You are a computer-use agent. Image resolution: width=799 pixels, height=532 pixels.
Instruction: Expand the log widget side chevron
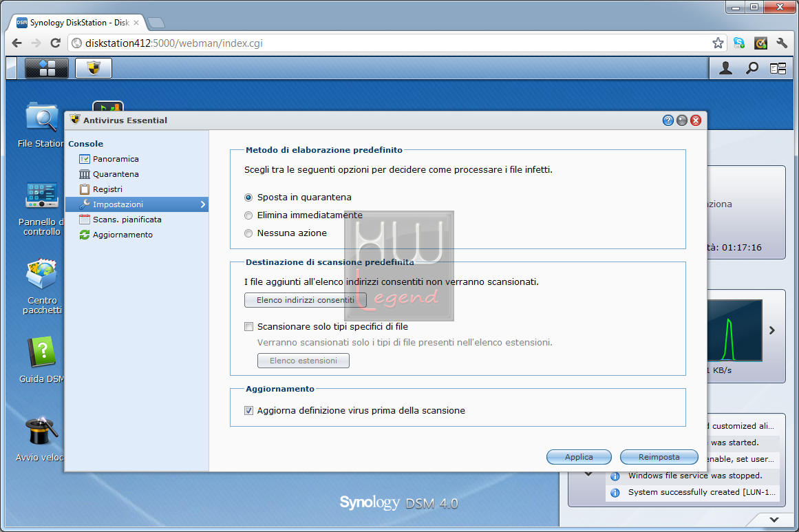[588, 474]
